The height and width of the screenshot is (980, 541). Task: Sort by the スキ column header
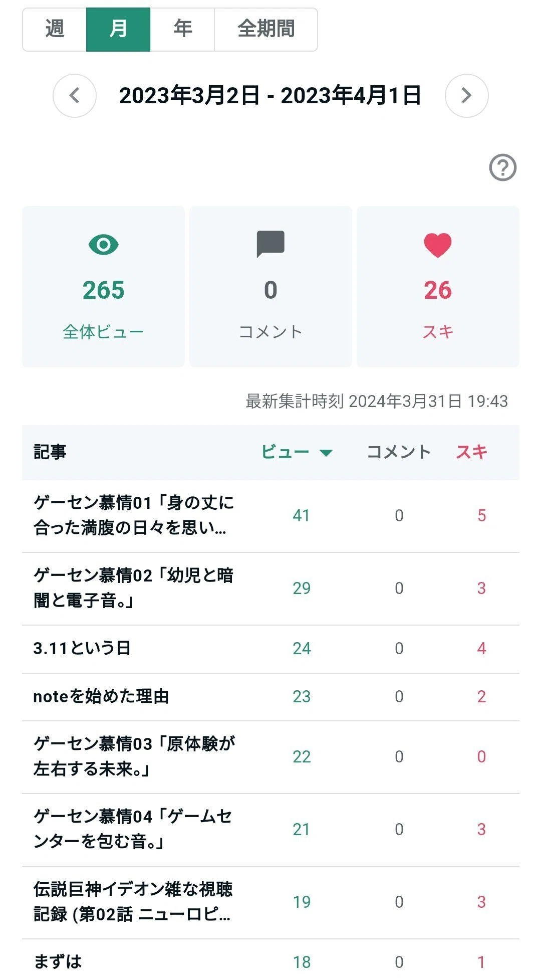[x=471, y=452]
